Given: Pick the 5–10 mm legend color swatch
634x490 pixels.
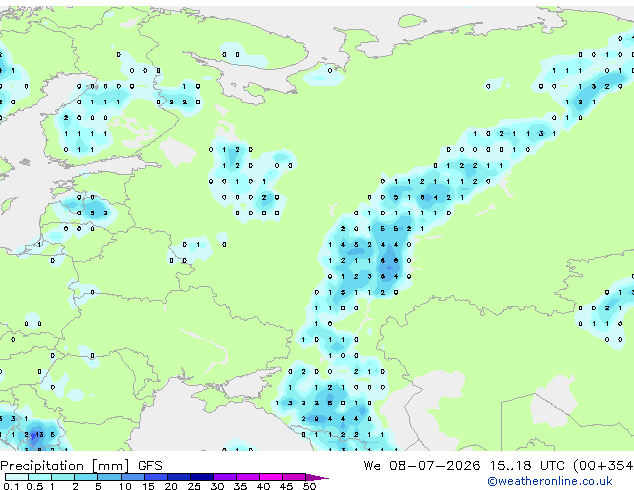Looking at the screenshot, I should [x=109, y=477].
